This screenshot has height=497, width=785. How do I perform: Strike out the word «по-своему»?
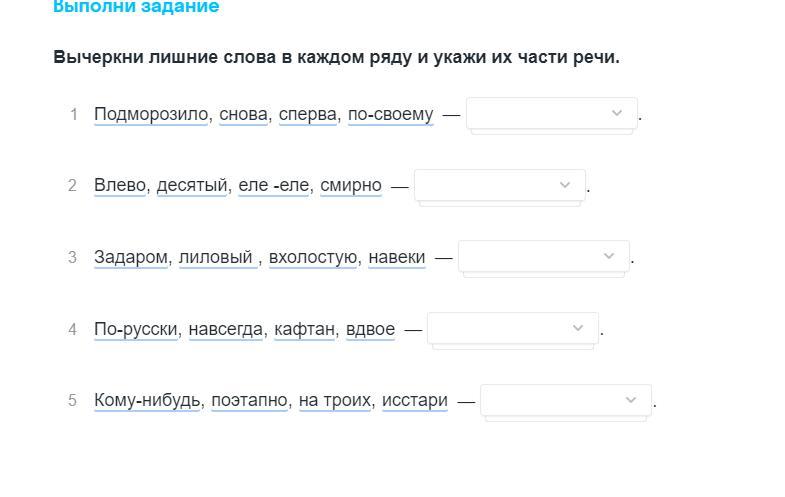391,114
